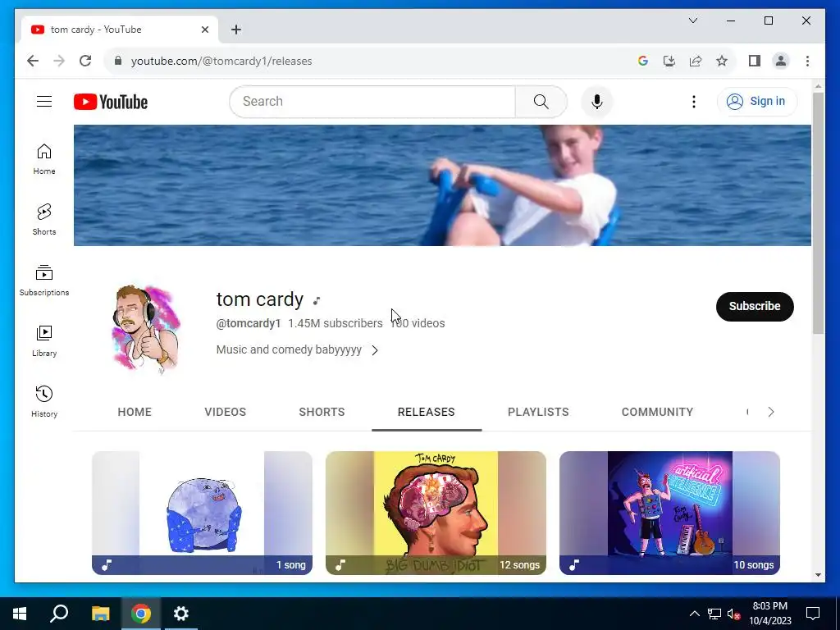Search with your voice microphone icon
Viewport: 840px width, 630px height.
tap(597, 101)
